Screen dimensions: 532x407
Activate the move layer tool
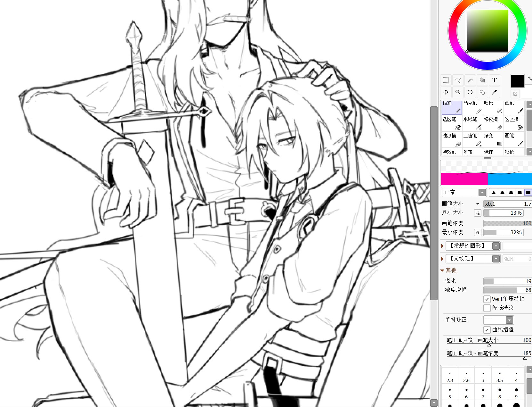click(446, 92)
